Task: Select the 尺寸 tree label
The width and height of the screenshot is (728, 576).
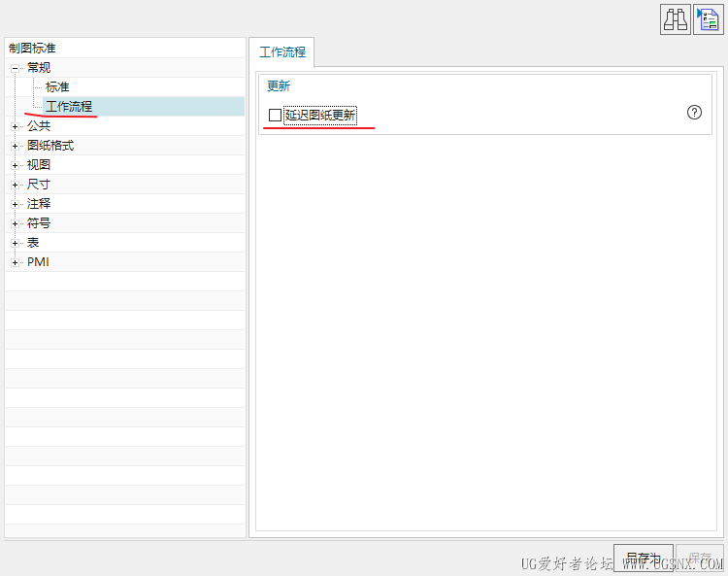Action: (39, 185)
